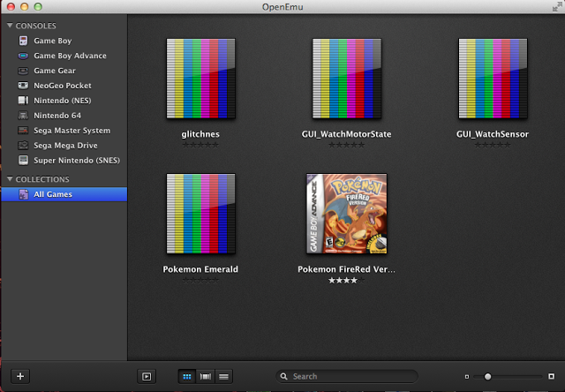The height and width of the screenshot is (392, 565).
Task: Click the Sega Master System icon
Action: (x=23, y=131)
